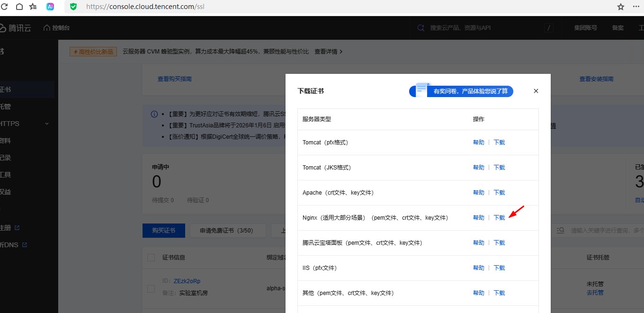Focus the address bar URL
The height and width of the screenshot is (313, 644).
pos(145,7)
